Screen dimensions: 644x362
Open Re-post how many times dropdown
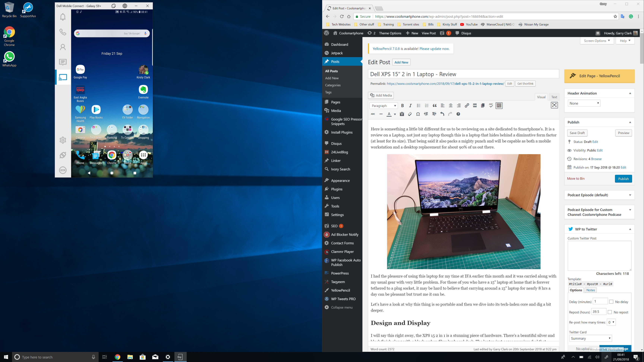611,322
